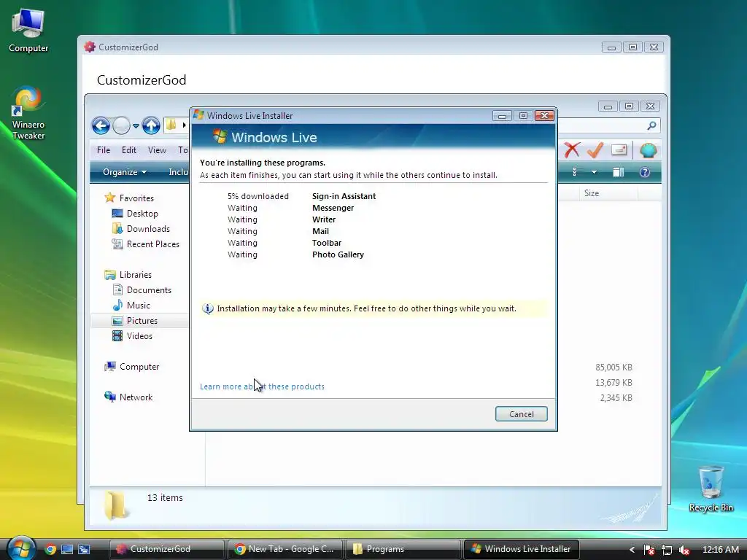Select the Documents library
Viewport: 747px width, 560px height.
[x=142, y=290]
